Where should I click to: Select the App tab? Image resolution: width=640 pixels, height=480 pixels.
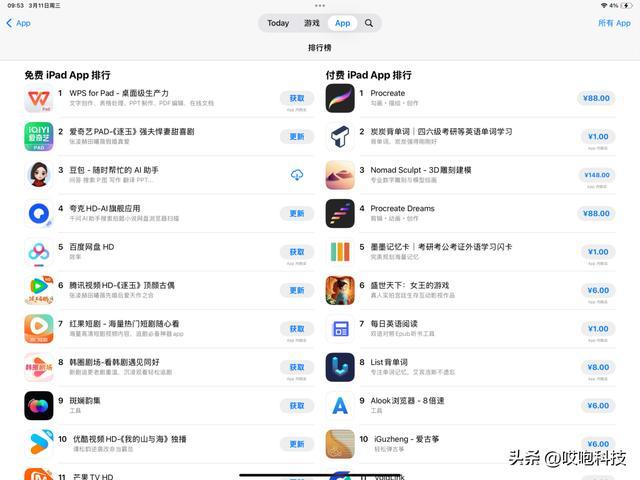(342, 23)
